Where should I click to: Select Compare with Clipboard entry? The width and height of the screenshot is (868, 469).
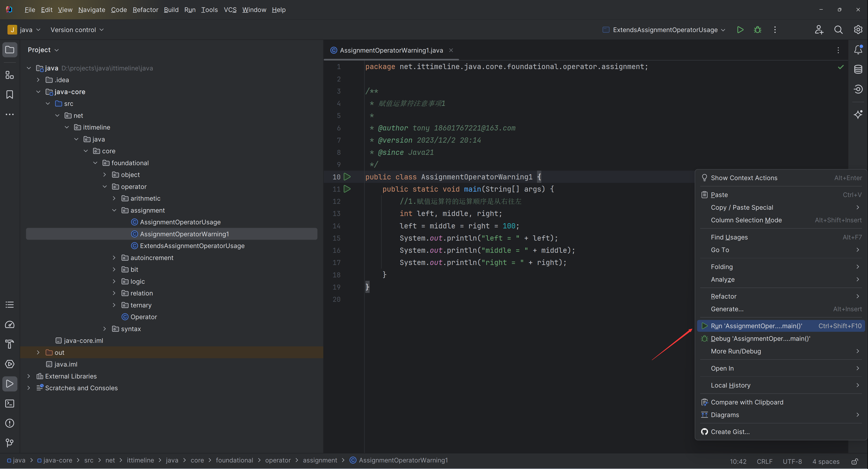(781, 402)
